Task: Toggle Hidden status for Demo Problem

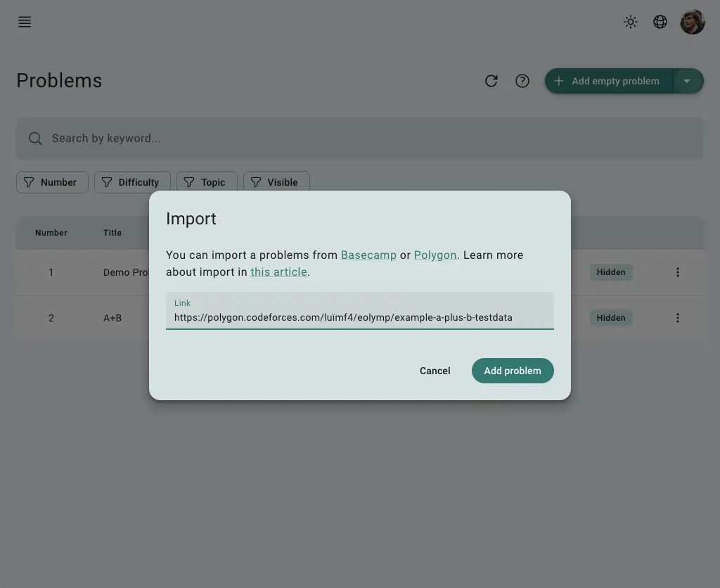Action: pyautogui.click(x=611, y=272)
